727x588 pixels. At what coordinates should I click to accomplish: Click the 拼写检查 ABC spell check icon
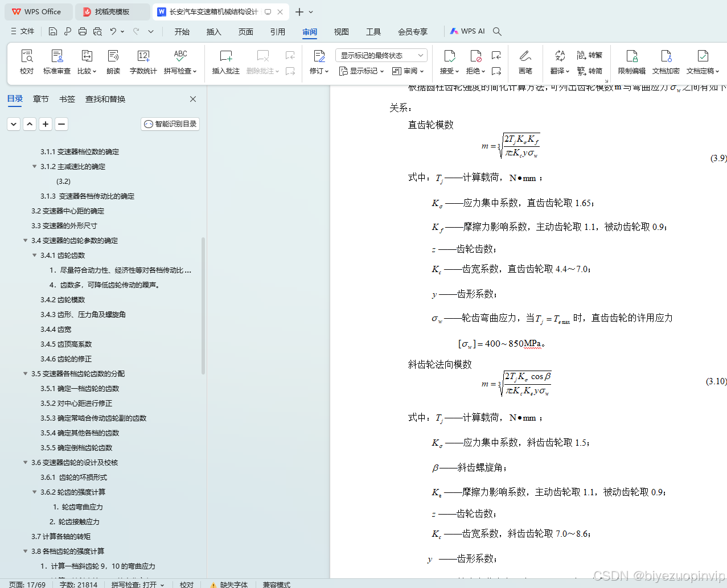[x=180, y=56]
